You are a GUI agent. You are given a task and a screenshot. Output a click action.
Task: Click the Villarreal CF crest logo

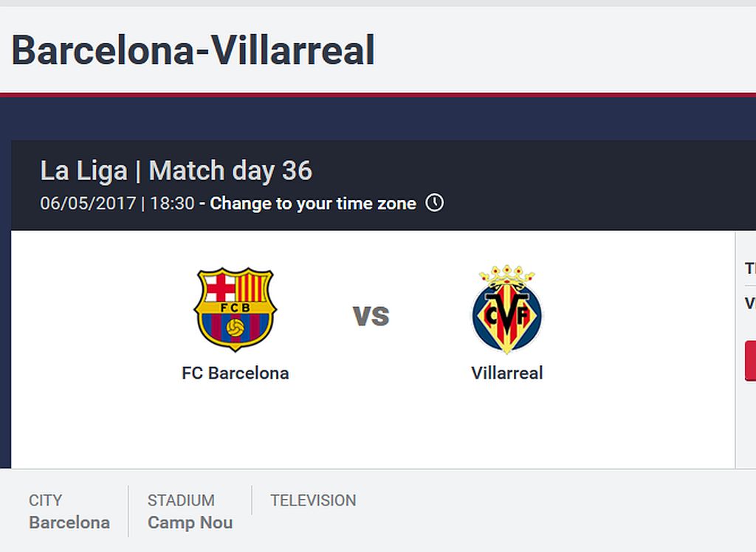pos(506,309)
